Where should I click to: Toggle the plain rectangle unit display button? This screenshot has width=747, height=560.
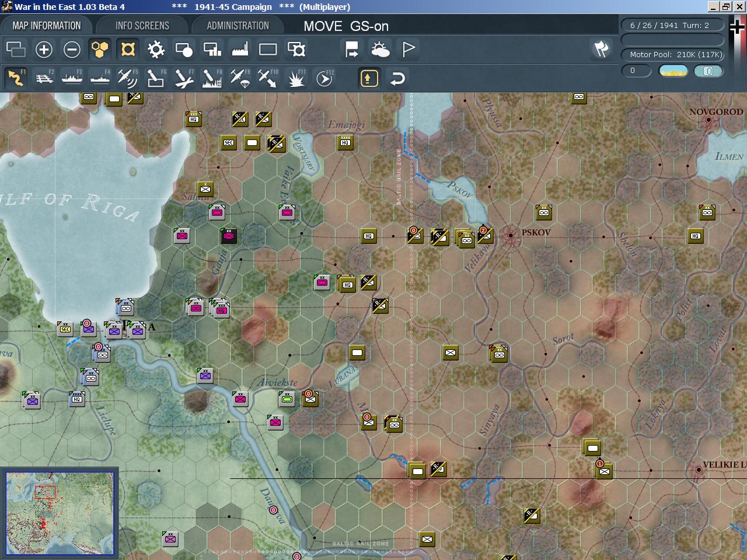[x=268, y=50]
